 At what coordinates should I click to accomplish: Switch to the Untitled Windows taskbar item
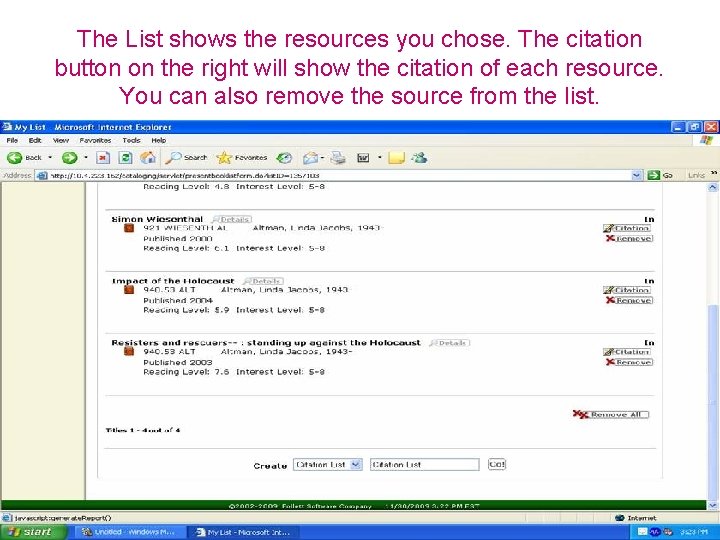click(128, 532)
